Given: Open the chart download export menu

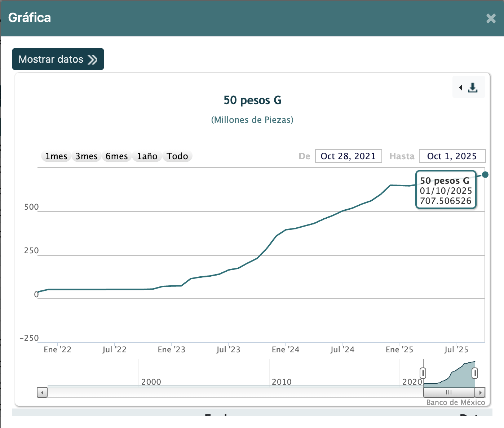Looking at the screenshot, I should coord(469,88).
